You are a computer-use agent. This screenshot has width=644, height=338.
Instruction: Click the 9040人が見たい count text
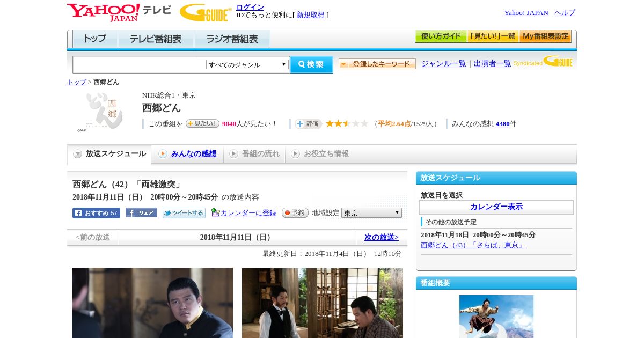tap(249, 124)
